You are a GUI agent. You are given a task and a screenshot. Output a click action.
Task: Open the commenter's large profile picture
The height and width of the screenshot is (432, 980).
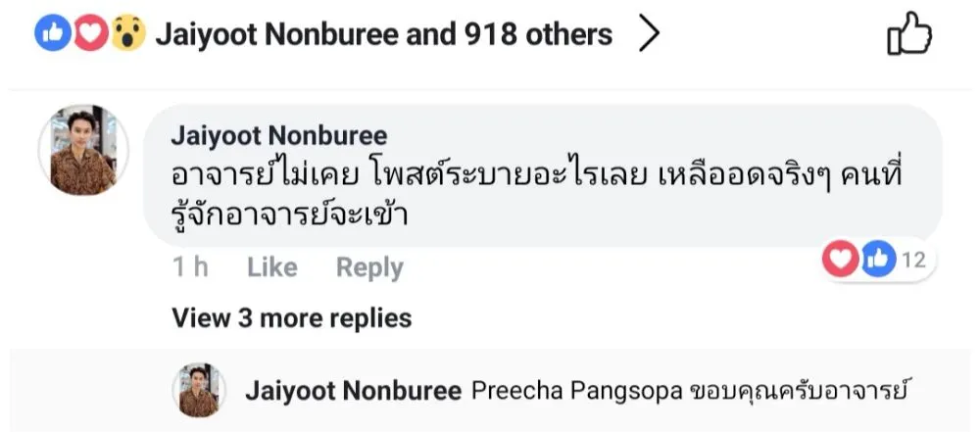(82, 150)
